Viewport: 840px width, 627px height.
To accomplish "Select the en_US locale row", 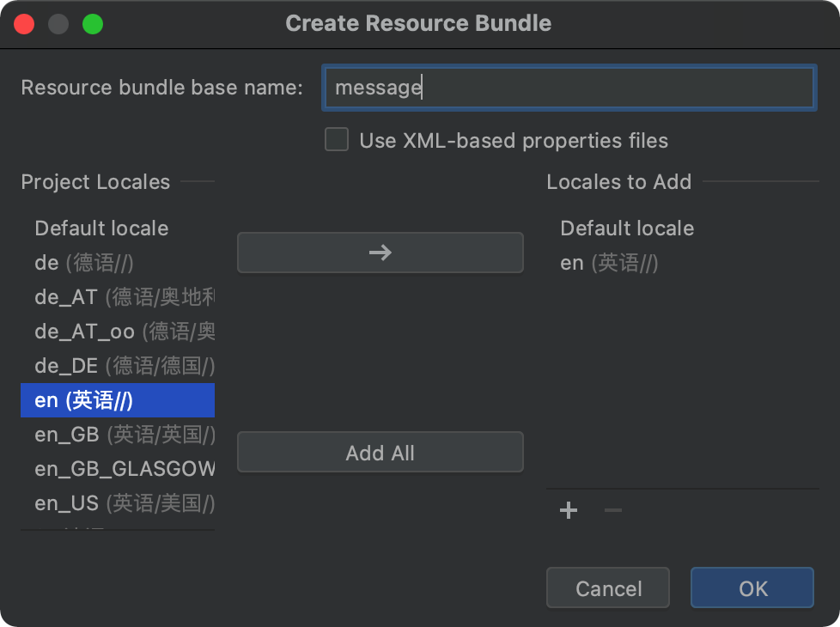I will (x=118, y=502).
